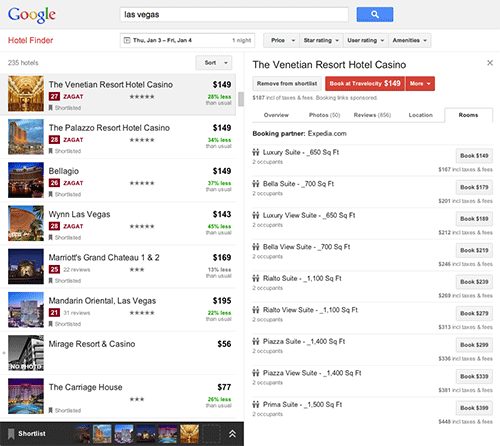Select the Rooms tab
The image size is (500, 446).
click(468, 115)
